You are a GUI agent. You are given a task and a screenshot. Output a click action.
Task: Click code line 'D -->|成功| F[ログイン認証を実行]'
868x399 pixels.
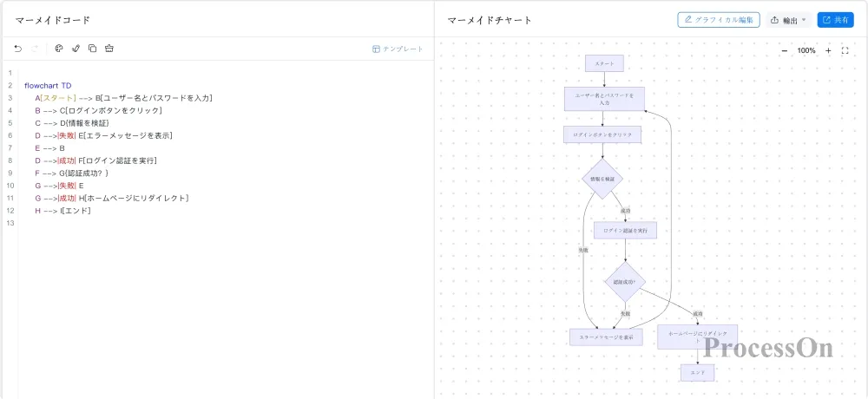[x=95, y=160]
